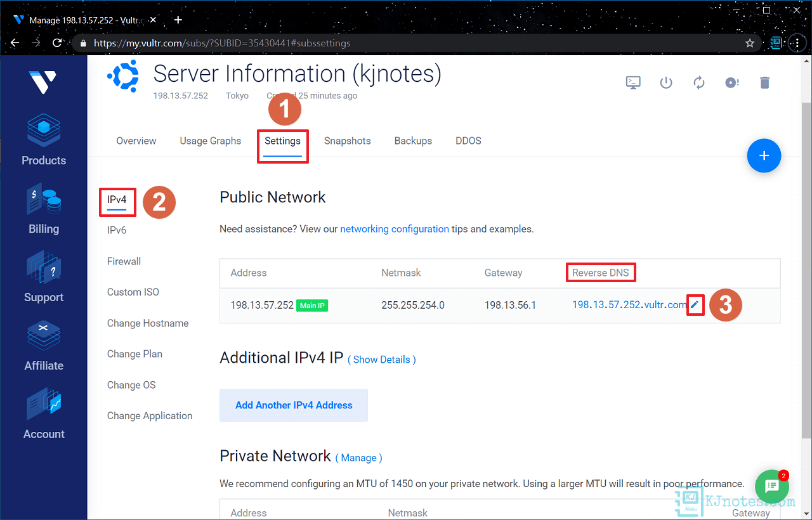Click the green Main IP badge
Image resolution: width=812 pixels, height=520 pixels.
[313, 306]
